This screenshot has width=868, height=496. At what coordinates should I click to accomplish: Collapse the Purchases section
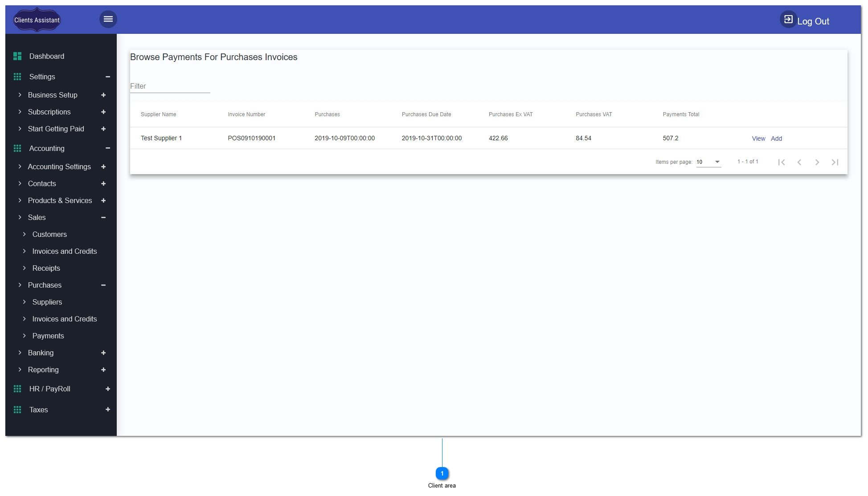104,285
